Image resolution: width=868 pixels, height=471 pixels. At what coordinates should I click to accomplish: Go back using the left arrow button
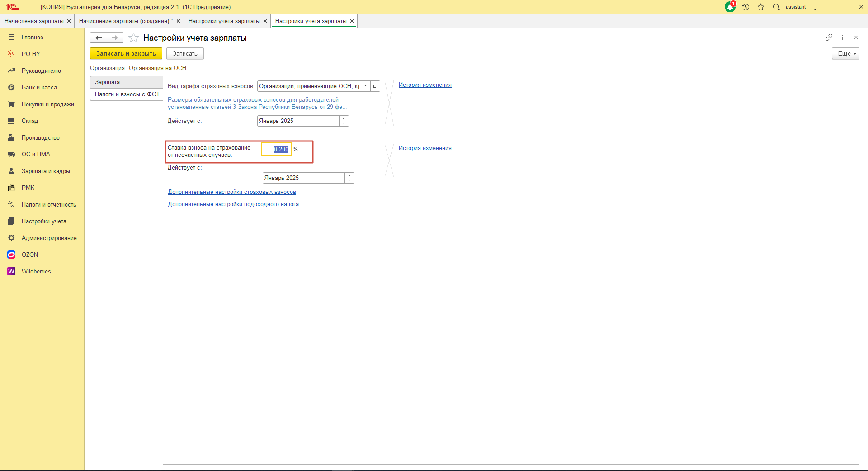coord(99,38)
